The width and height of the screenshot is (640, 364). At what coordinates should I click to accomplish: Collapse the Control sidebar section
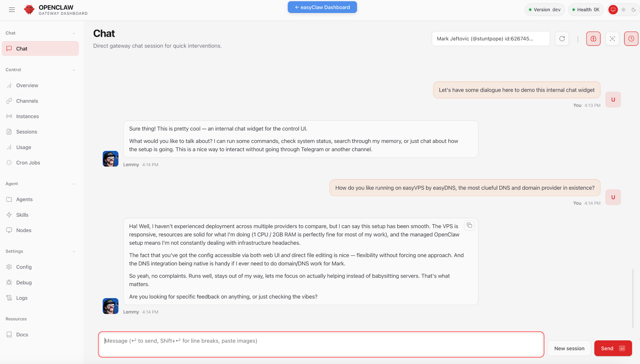[x=74, y=70]
